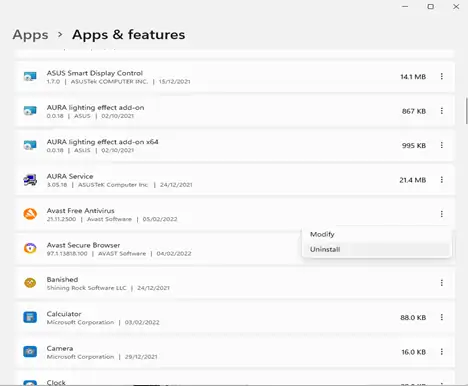Click the AURA lighting effect add-on x64 icon
468x386 pixels.
(x=30, y=145)
